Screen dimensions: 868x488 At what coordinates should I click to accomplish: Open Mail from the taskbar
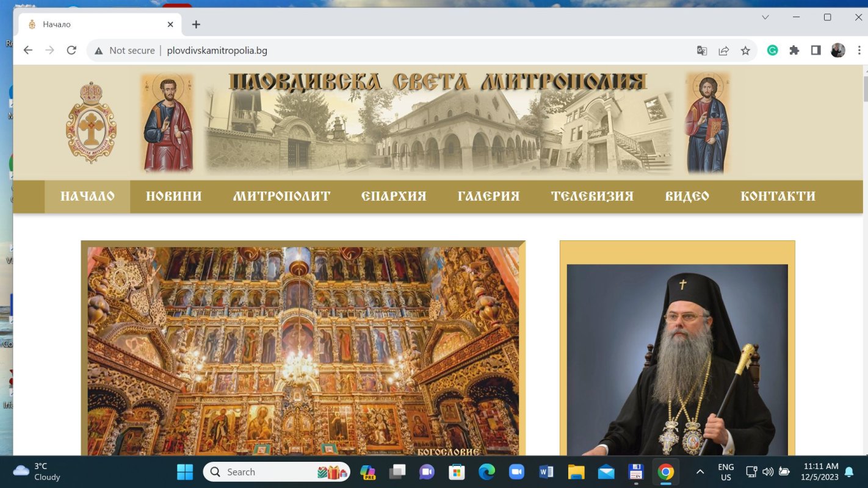tap(605, 472)
